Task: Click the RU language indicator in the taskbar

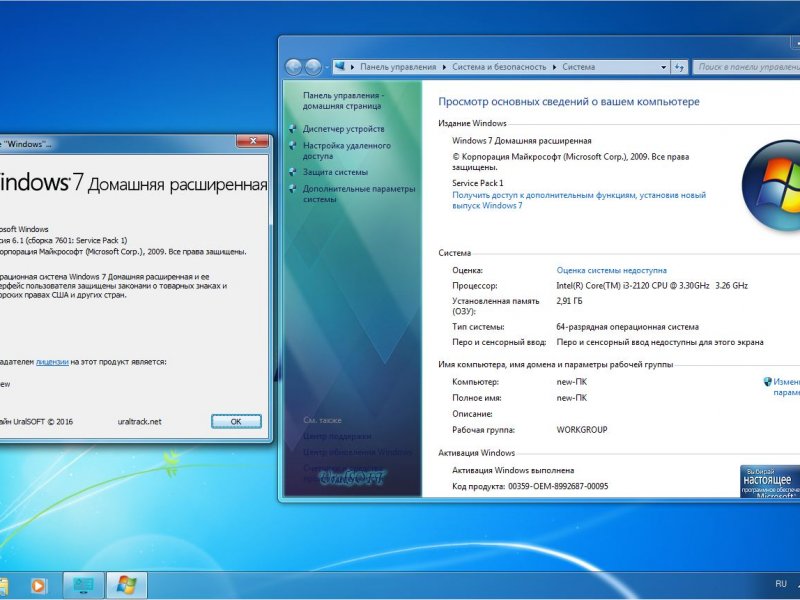Action: 781,584
